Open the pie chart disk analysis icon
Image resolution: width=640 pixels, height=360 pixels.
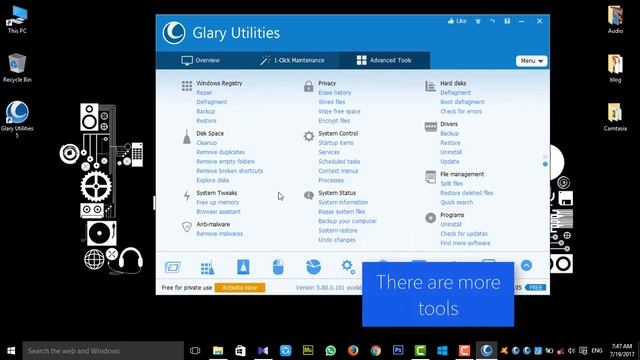tap(313, 267)
